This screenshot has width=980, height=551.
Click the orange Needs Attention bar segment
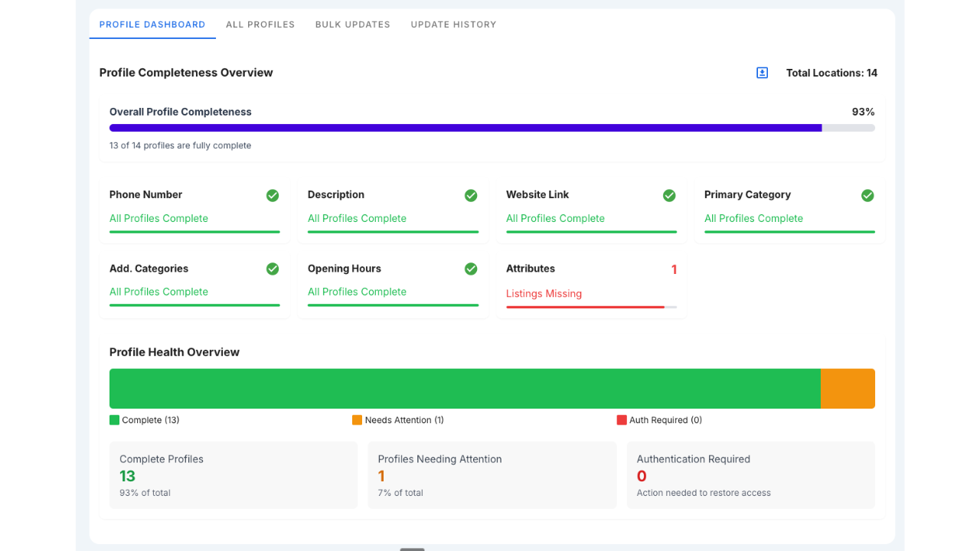coord(848,388)
